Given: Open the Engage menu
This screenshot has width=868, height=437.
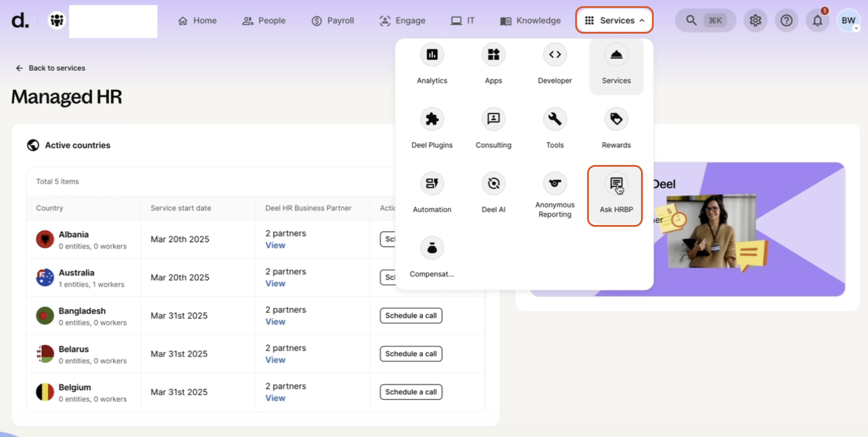Looking at the screenshot, I should pos(402,21).
